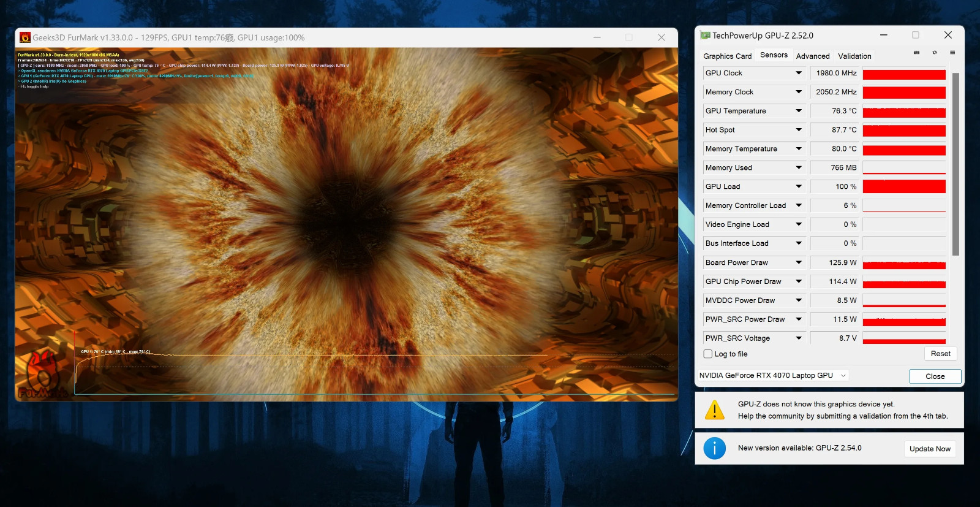Go to the Validation tab
Image resolution: width=980 pixels, height=507 pixels.
tap(854, 56)
